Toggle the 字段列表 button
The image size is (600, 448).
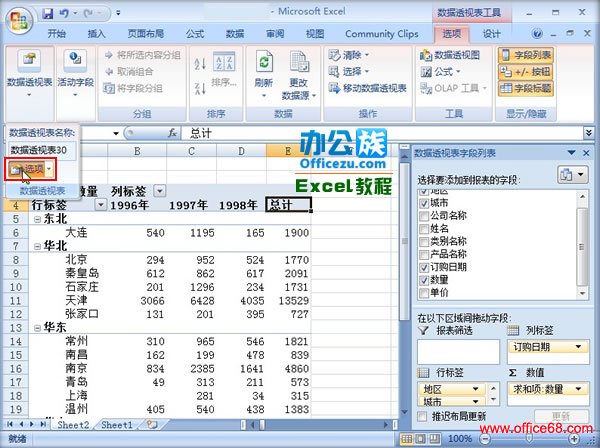pyautogui.click(x=526, y=55)
